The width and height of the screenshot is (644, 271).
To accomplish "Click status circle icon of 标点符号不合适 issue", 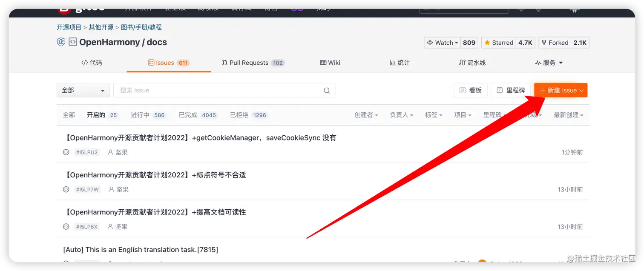I will pos(66,190).
